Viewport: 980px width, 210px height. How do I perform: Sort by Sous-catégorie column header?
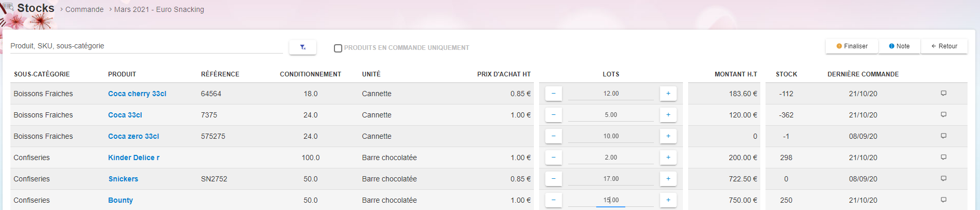(x=42, y=74)
